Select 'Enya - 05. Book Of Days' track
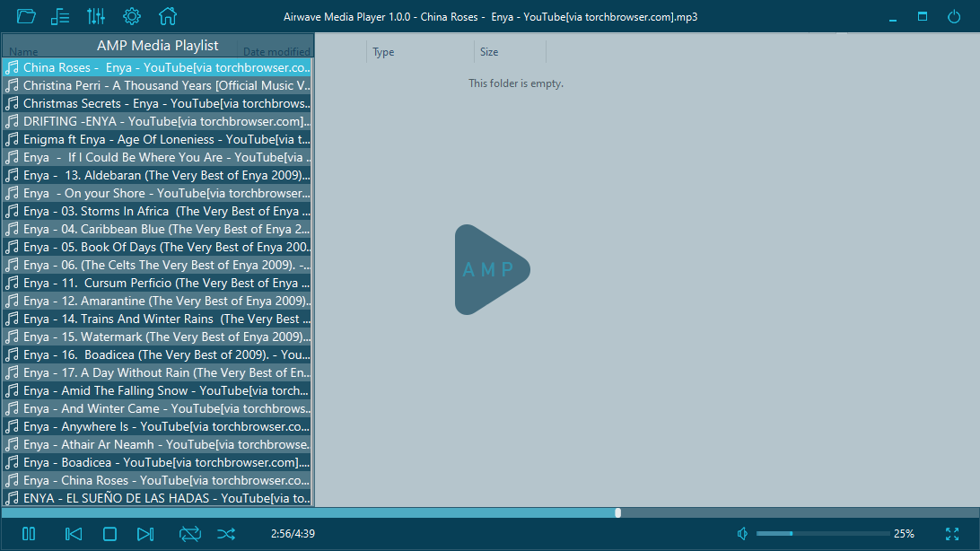980x551 pixels. click(158, 248)
